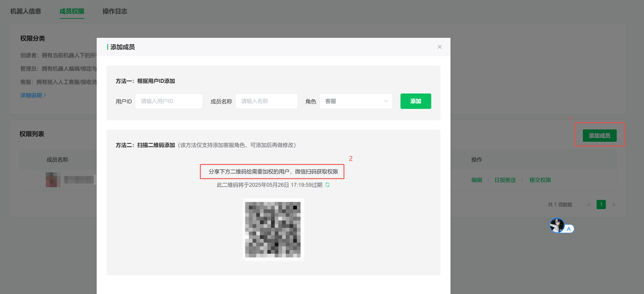The image size is (644, 294).
Task: Click the 权限分类 heading
Action: [x=32, y=38]
